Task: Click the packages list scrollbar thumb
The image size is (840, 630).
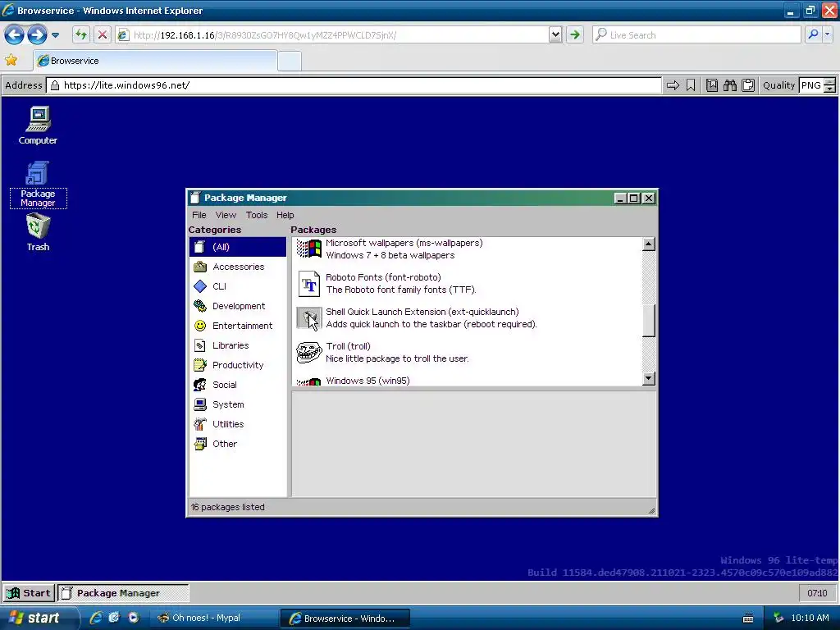Action: pyautogui.click(x=648, y=321)
